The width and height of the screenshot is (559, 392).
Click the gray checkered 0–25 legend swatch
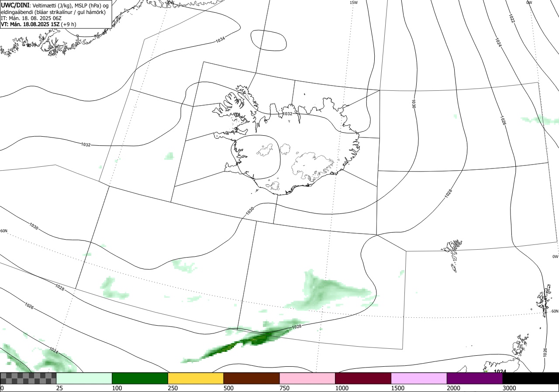[28, 378]
